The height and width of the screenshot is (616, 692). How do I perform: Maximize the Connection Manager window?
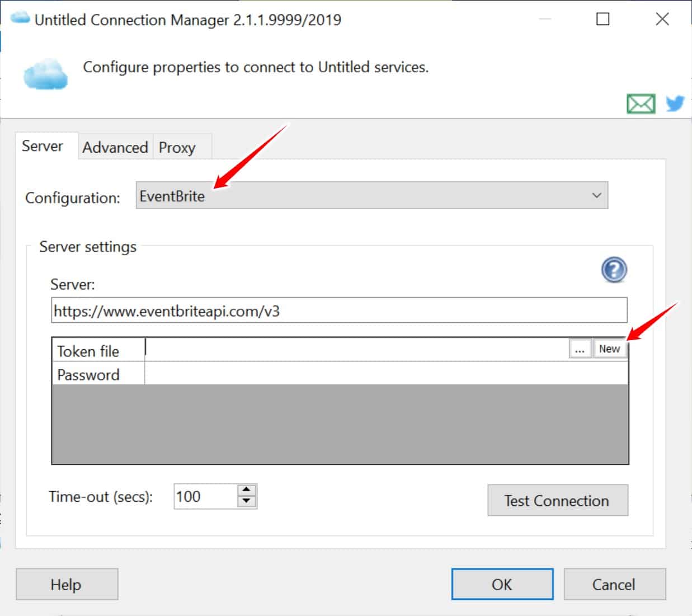click(x=603, y=19)
